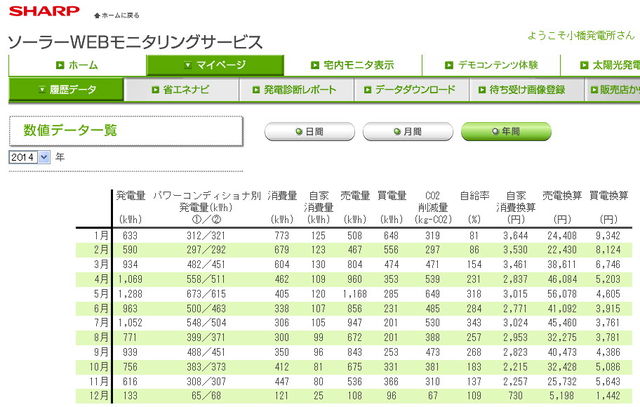Click the home icon beside ホームに戻る
Viewport: 640px width, 407px height.
[x=97, y=16]
